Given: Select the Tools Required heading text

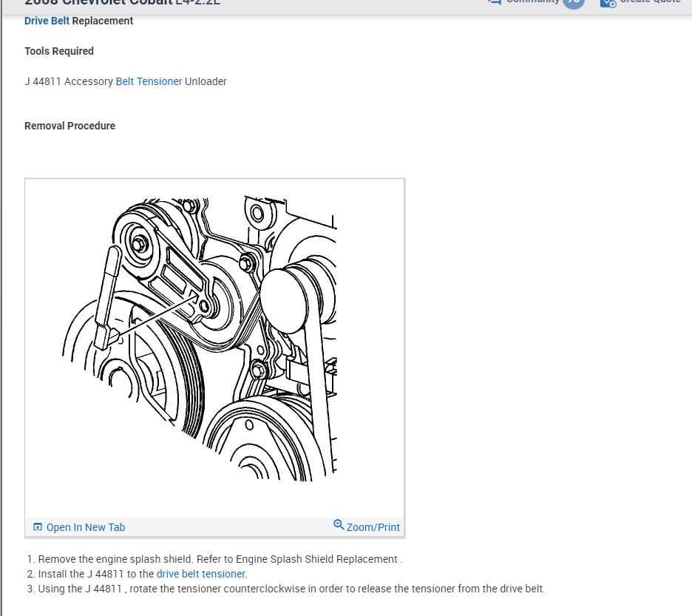Looking at the screenshot, I should pos(59,51).
